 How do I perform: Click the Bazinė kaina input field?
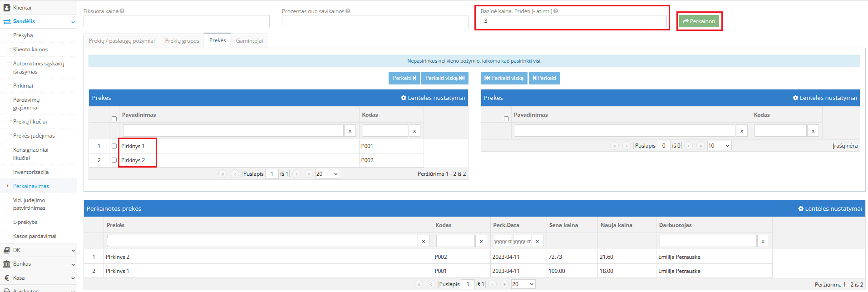point(573,21)
